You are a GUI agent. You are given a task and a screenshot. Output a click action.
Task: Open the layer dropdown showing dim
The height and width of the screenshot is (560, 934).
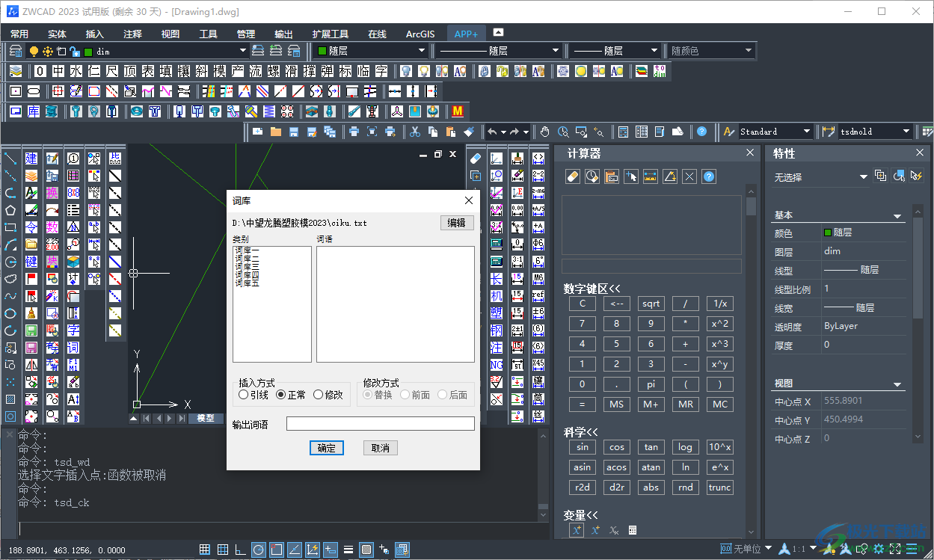coord(242,51)
